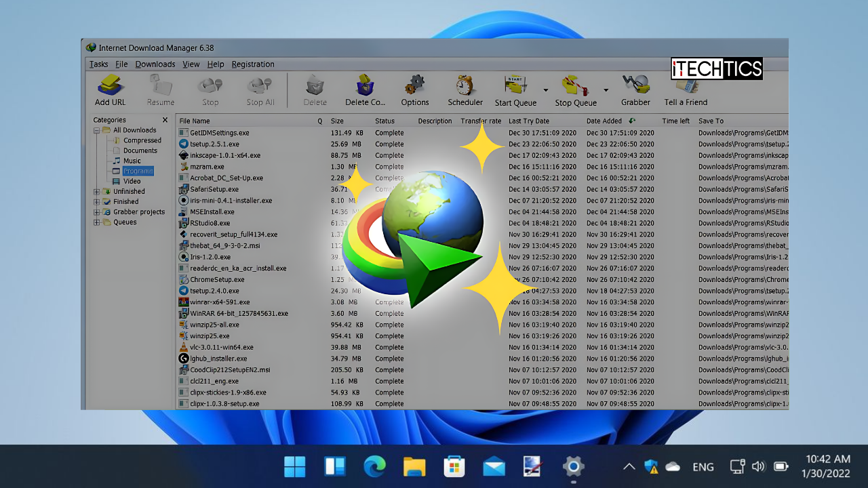The image size is (868, 488).
Task: Close the Categories panel
Action: coord(165,120)
